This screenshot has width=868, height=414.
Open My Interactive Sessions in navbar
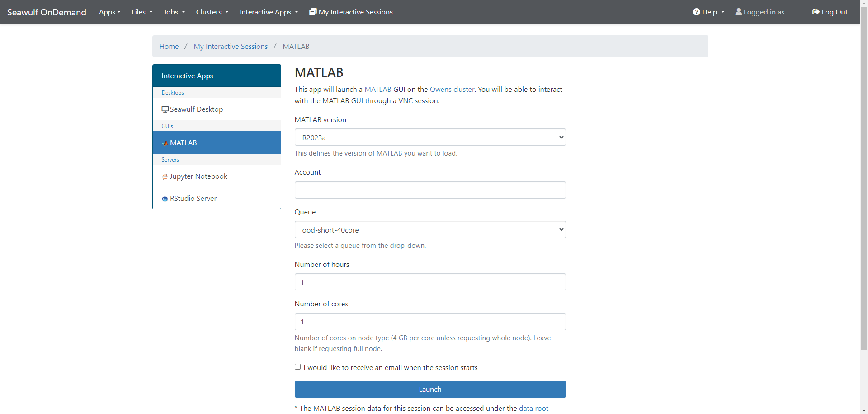(x=351, y=12)
